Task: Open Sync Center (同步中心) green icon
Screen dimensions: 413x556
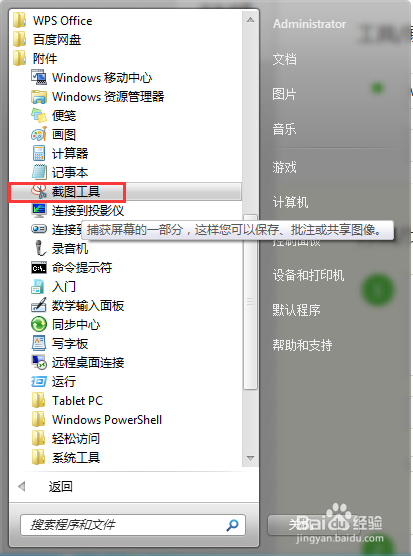Action: click(x=39, y=324)
